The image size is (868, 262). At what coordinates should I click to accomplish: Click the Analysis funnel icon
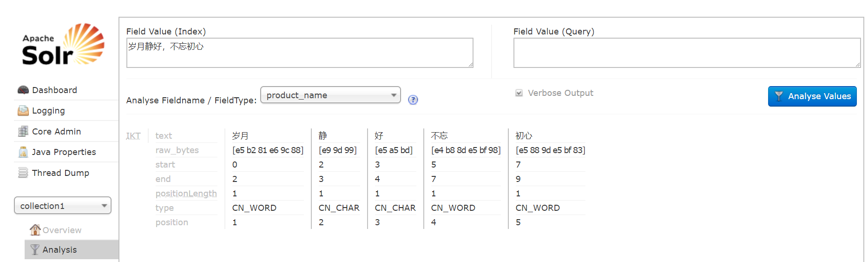coord(35,249)
